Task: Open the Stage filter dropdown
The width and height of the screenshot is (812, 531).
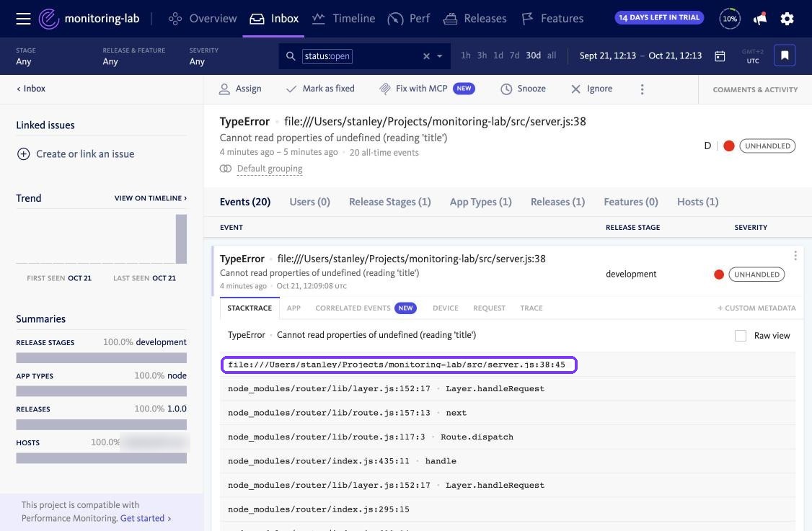Action: pyautogui.click(x=26, y=56)
